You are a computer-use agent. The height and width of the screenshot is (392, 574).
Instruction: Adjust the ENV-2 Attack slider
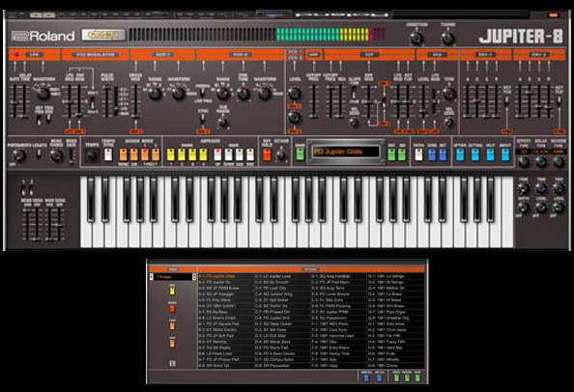click(x=520, y=101)
